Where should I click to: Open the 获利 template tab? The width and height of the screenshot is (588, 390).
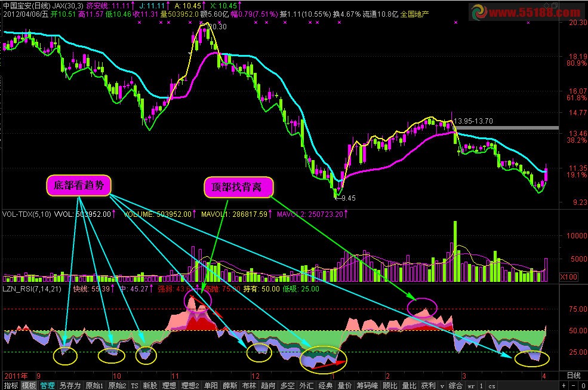[x=428, y=385]
